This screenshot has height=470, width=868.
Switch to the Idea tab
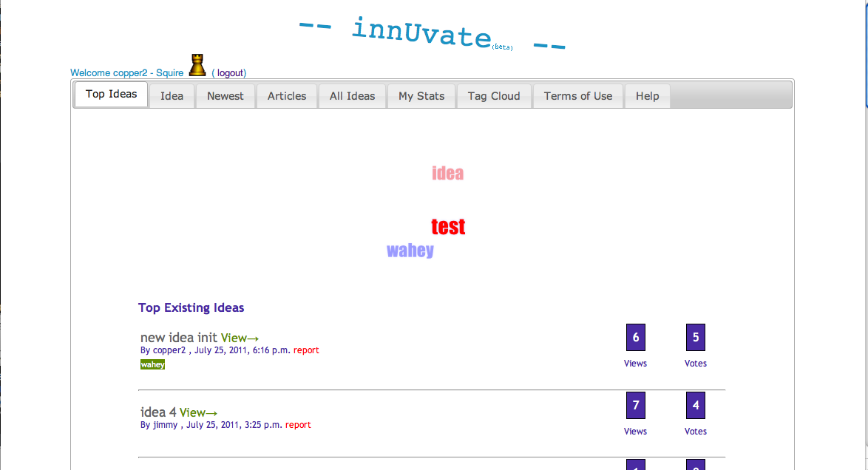click(x=172, y=96)
